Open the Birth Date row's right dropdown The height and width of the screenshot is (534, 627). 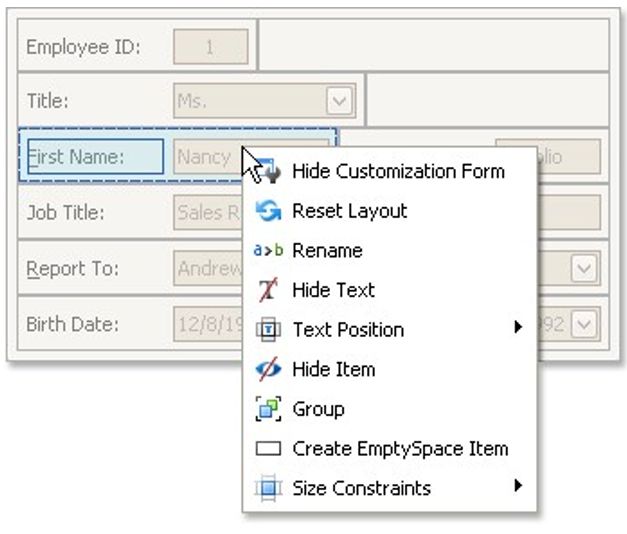(583, 324)
